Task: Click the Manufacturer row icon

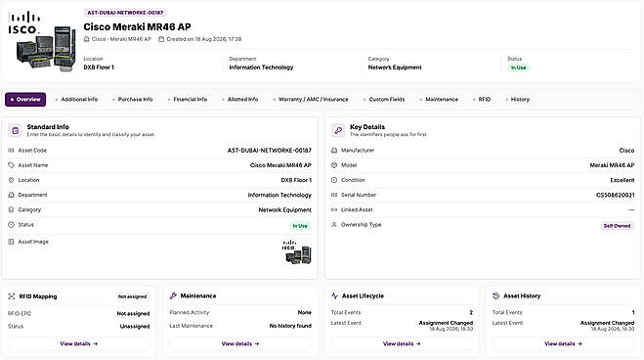Action: point(334,151)
